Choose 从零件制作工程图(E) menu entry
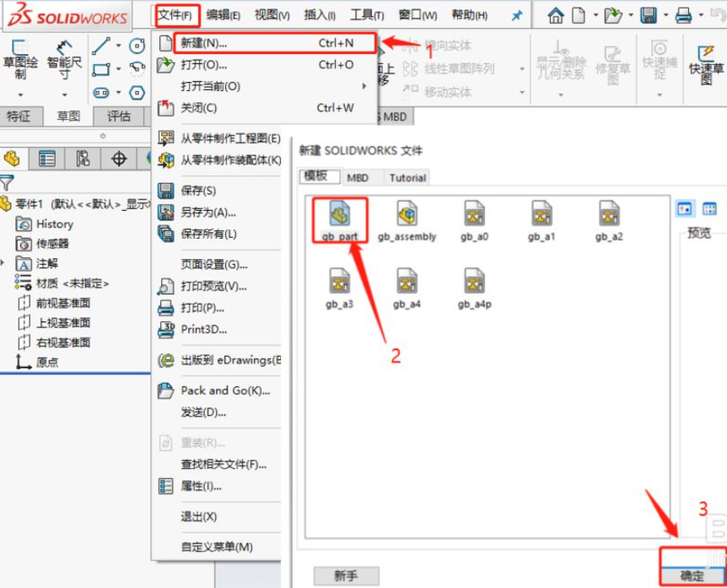This screenshot has height=588, width=727. click(218, 138)
